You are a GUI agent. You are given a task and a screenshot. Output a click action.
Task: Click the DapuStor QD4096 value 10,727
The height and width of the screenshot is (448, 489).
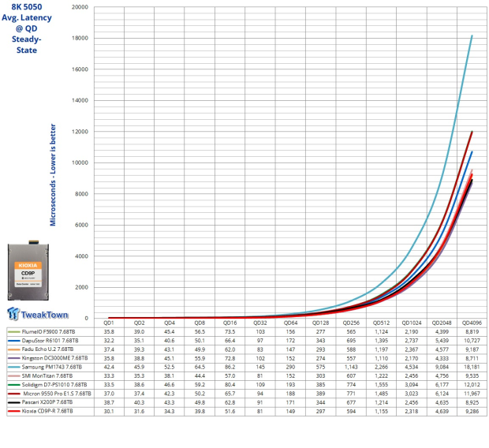point(472,341)
